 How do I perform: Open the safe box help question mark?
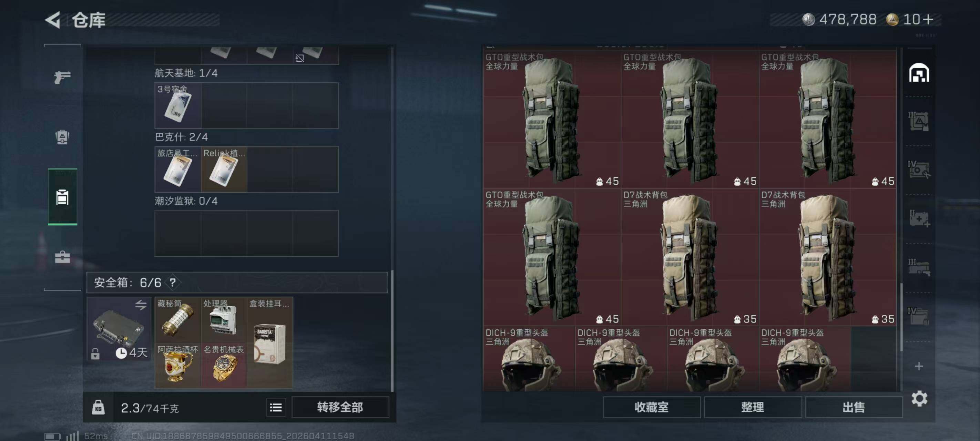173,282
